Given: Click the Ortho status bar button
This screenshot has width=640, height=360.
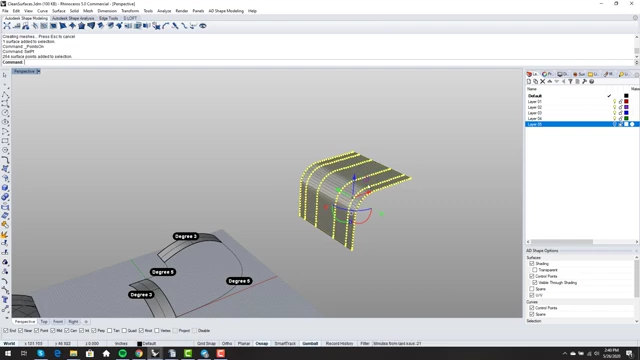Looking at the screenshot, I should (227, 344).
